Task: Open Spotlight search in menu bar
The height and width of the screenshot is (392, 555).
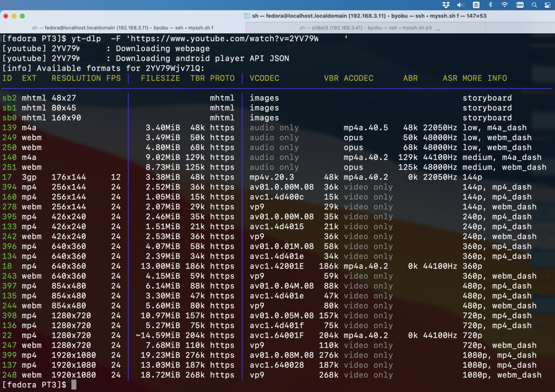Action: click(x=534, y=5)
